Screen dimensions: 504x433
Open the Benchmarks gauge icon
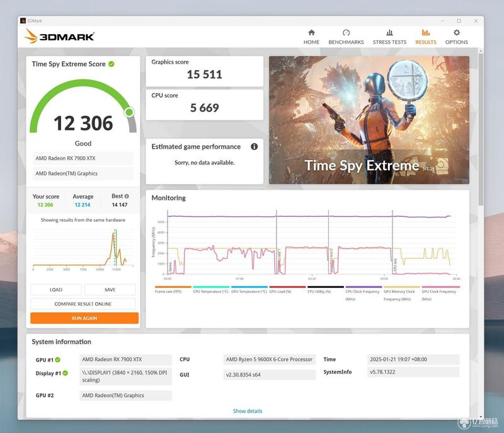pyautogui.click(x=346, y=33)
